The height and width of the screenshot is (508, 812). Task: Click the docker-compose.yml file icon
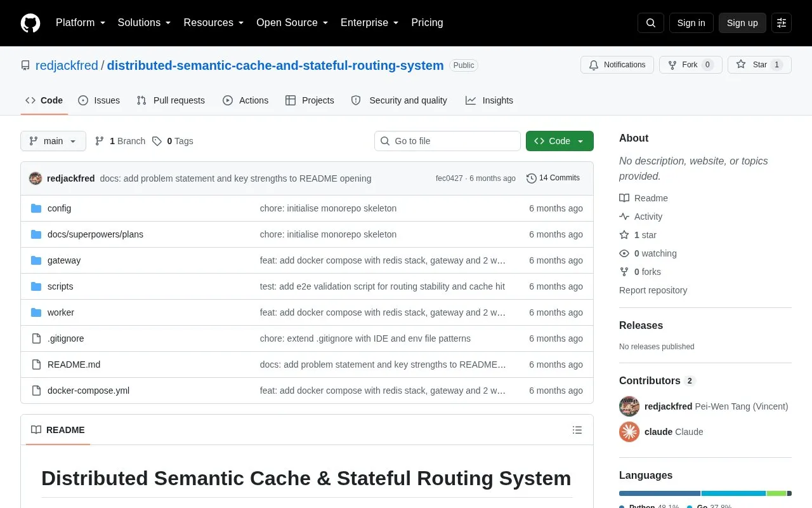point(36,391)
